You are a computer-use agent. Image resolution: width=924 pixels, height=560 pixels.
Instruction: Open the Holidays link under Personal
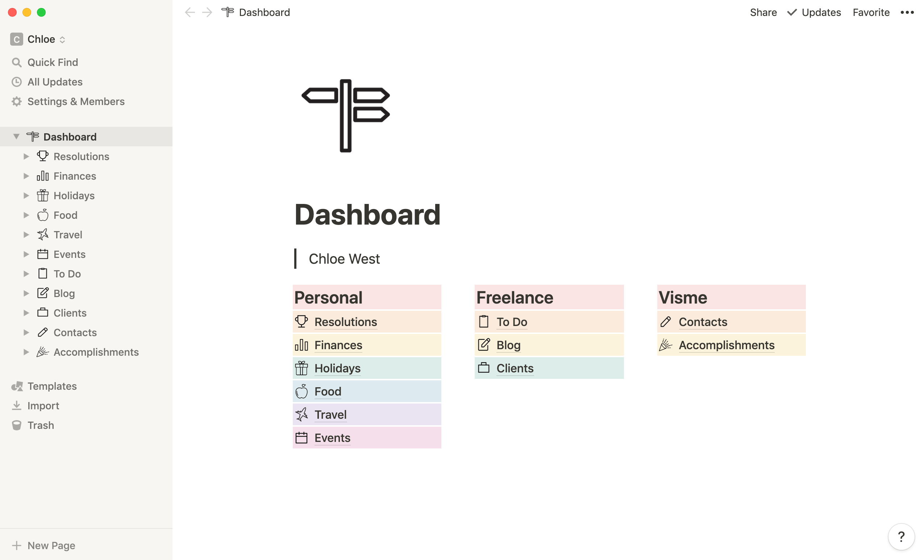pyautogui.click(x=337, y=368)
